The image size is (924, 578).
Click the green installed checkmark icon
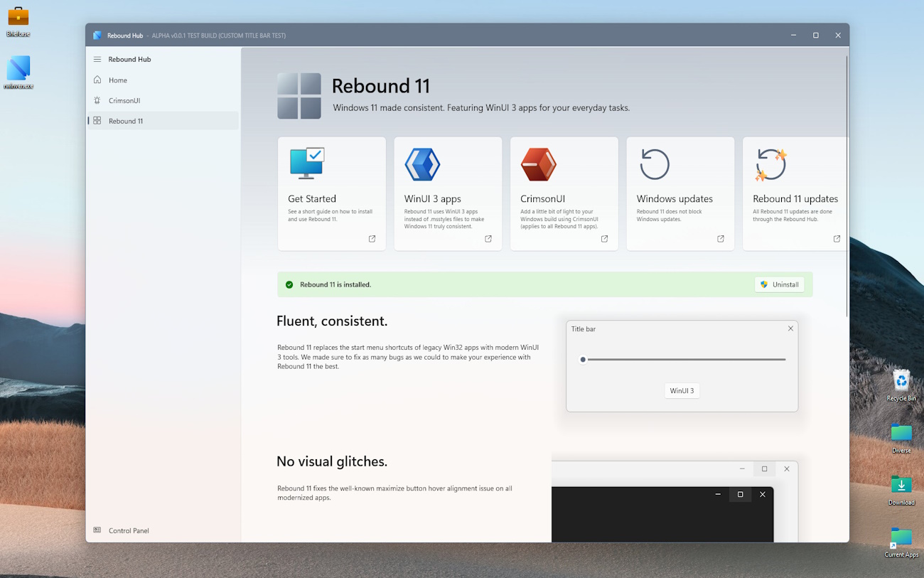coord(289,284)
